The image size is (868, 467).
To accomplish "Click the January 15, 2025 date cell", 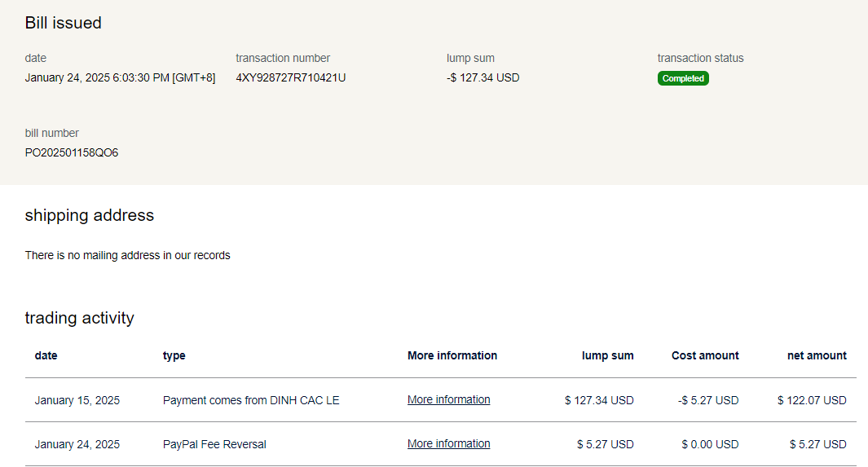I will pos(77,400).
